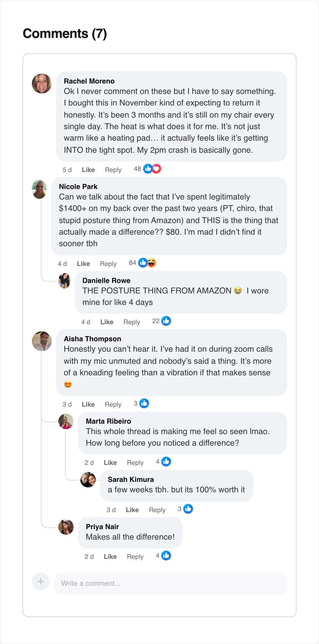
Task: Click the thumbs-up icon on Danielle Rowe's reply
Action: click(166, 321)
